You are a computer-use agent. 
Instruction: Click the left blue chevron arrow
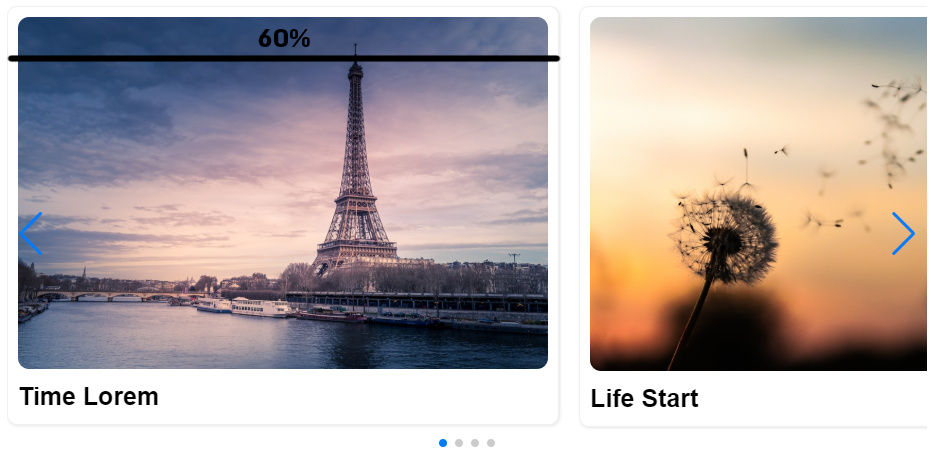31,234
